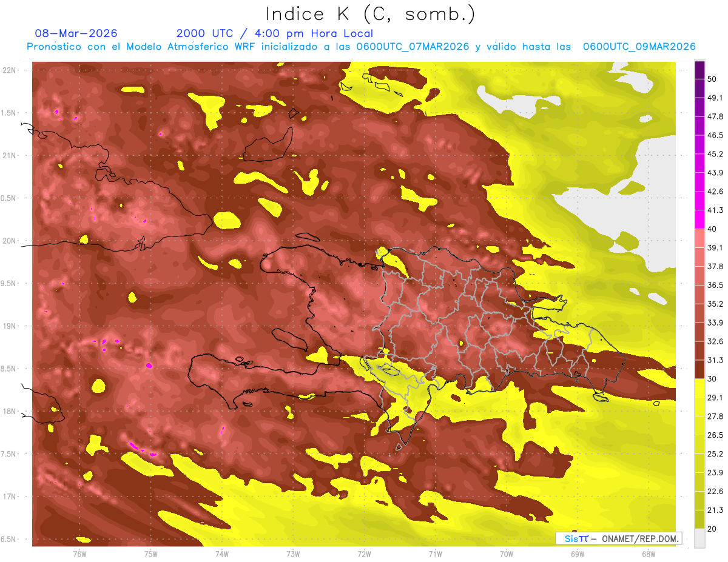
Task: Click the '75W' longitude label
Action: (x=151, y=554)
